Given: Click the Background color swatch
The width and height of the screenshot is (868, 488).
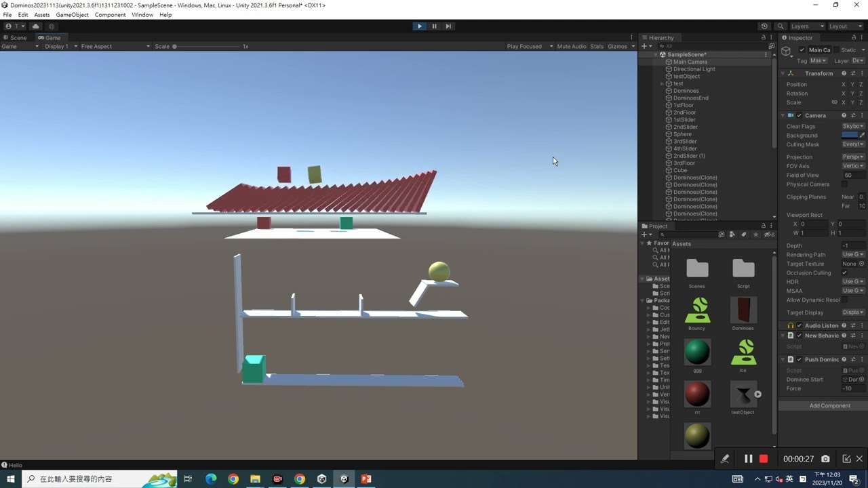Looking at the screenshot, I should click(x=850, y=136).
